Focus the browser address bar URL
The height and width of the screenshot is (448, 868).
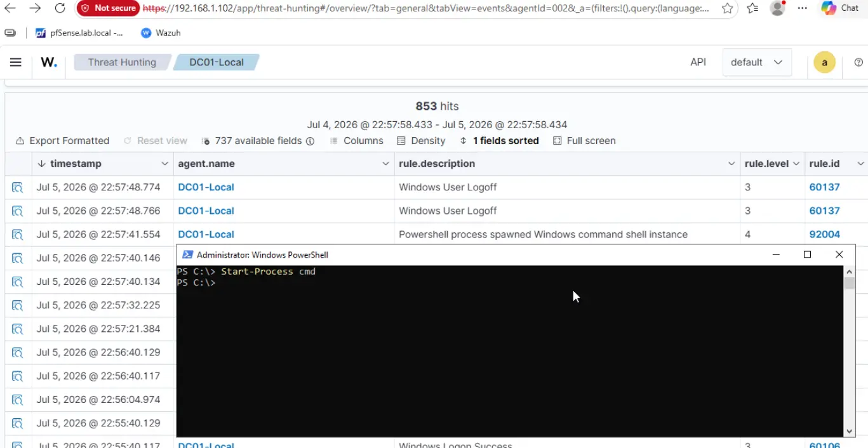coord(426,8)
